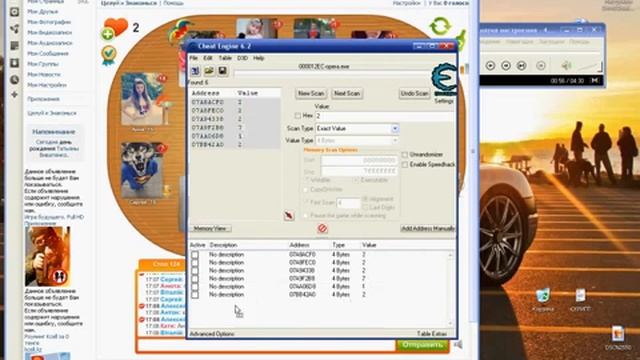Open Cheat Engine Settings via the logo

[444, 80]
